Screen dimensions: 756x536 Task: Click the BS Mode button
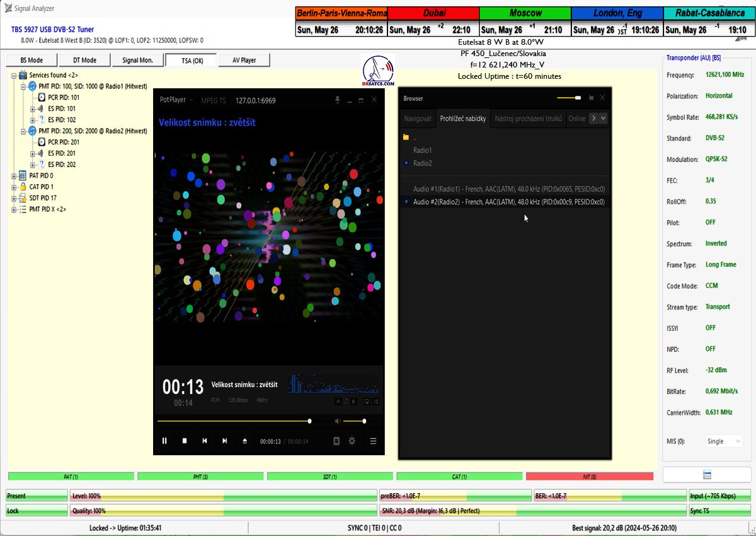31,60
